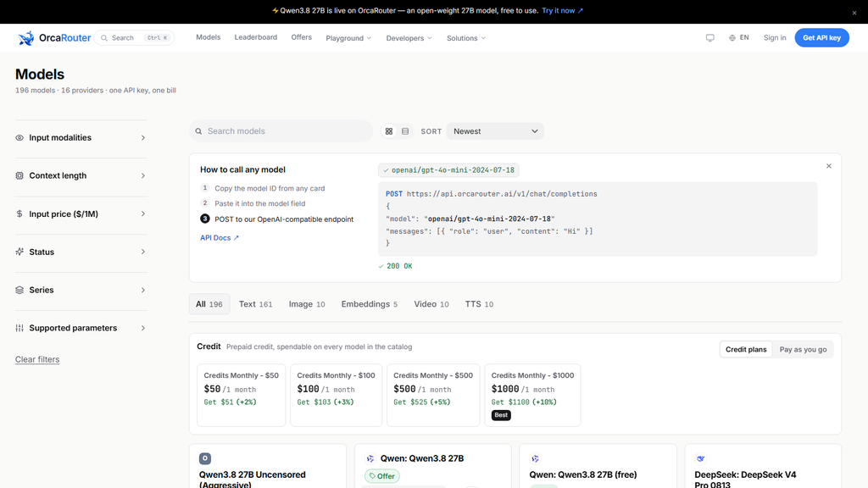
Task: Expand the Series filter
Action: [x=81, y=290]
